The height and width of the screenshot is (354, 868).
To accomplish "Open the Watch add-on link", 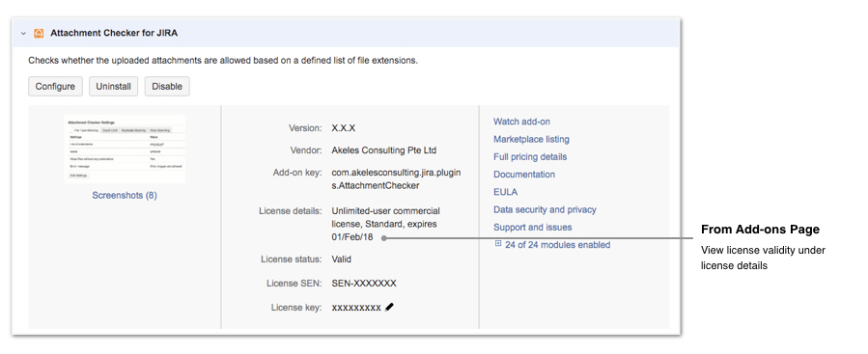I will (x=522, y=122).
